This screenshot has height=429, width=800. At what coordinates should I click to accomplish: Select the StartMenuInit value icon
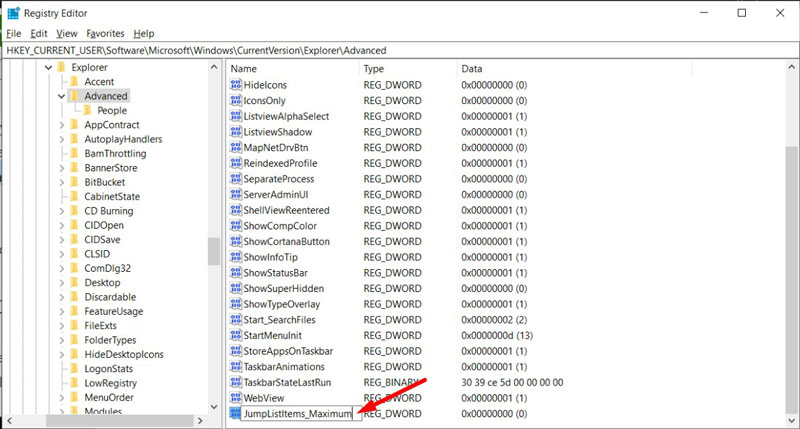point(235,335)
